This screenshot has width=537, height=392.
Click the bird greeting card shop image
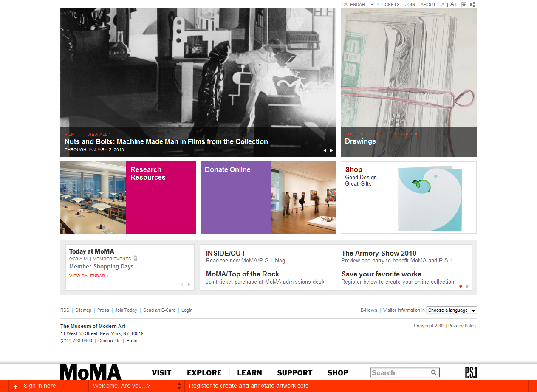430,199
